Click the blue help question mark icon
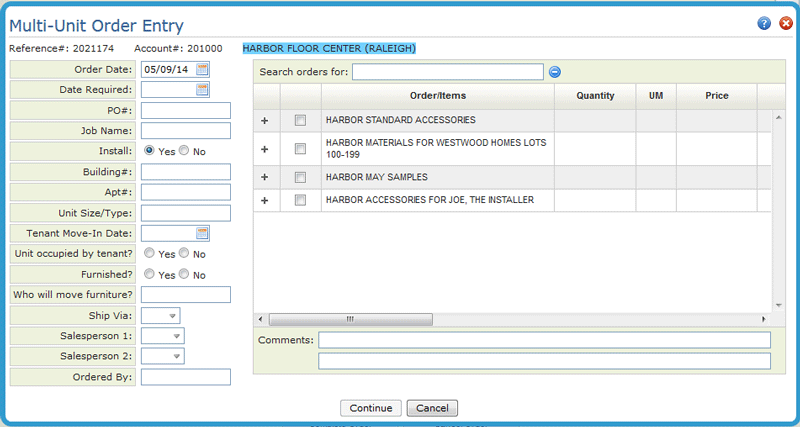Viewport: 800px width, 427px height. pyautogui.click(x=765, y=23)
